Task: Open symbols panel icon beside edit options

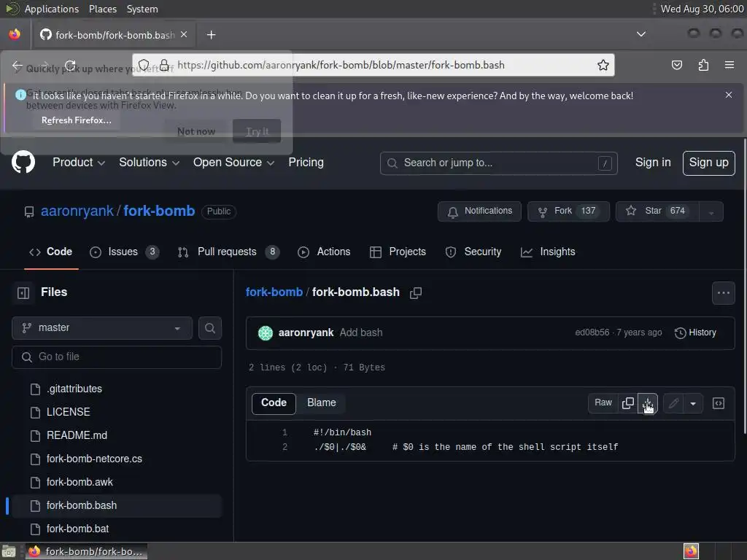Action: point(719,403)
